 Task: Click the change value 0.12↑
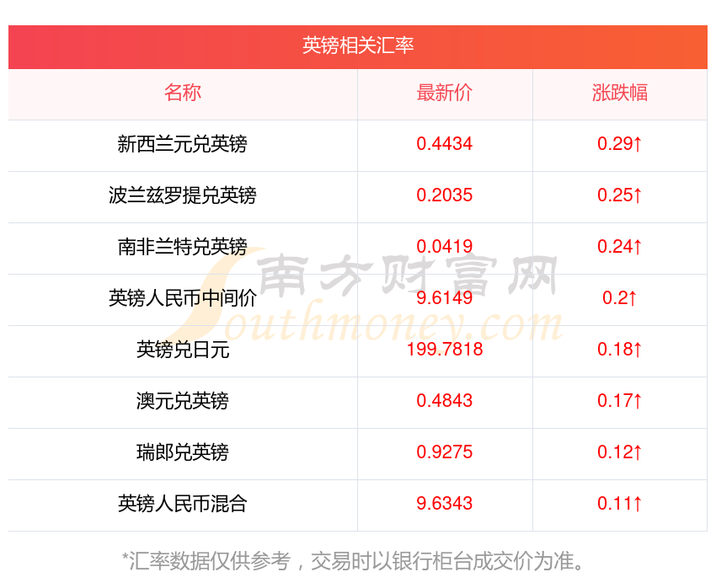(620, 452)
